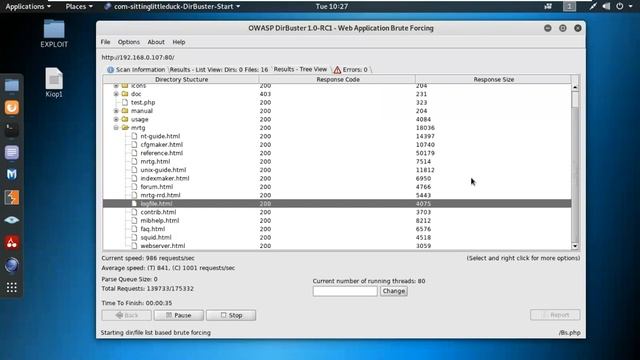Open the blue globe app in the dock
640x360 pixels.
(x=11, y=265)
